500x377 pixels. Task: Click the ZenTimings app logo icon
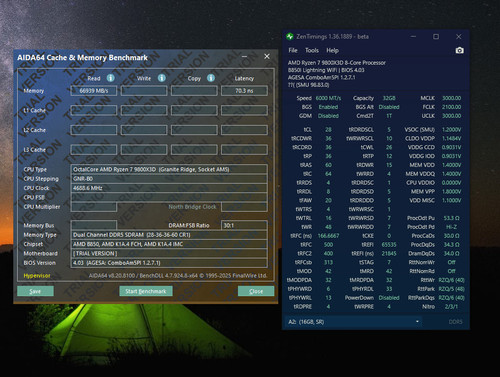(290, 37)
